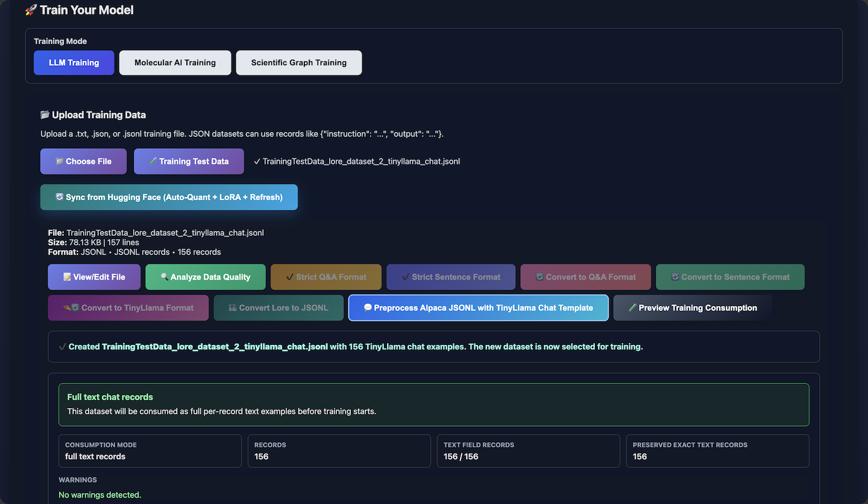Apply Strict Q&A Format
The image size is (868, 504).
point(326,277)
